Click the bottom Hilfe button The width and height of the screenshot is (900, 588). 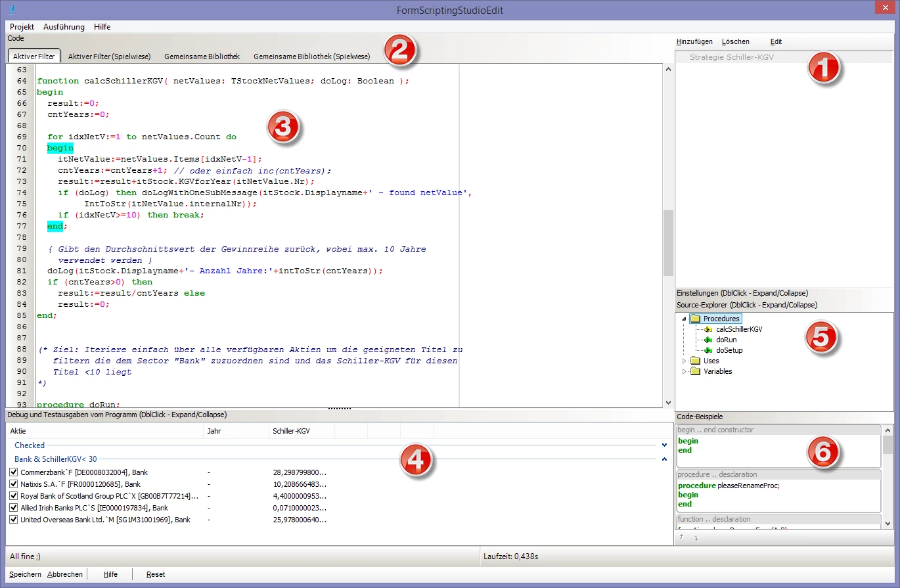pos(110,574)
